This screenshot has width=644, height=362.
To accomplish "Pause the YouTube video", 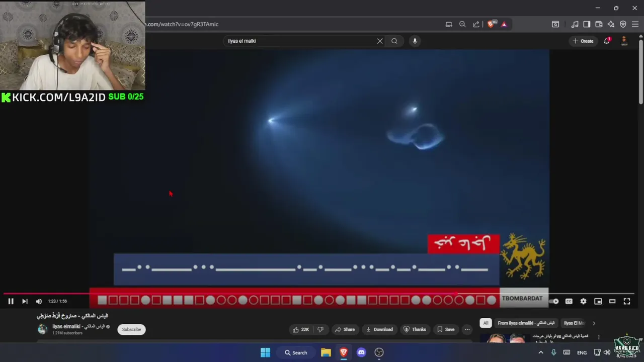I will click(11, 301).
